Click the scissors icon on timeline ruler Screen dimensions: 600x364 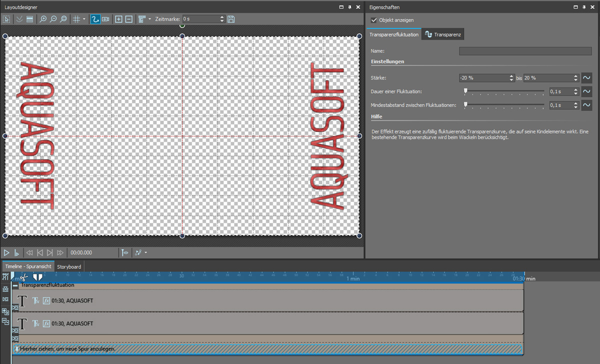point(24,276)
